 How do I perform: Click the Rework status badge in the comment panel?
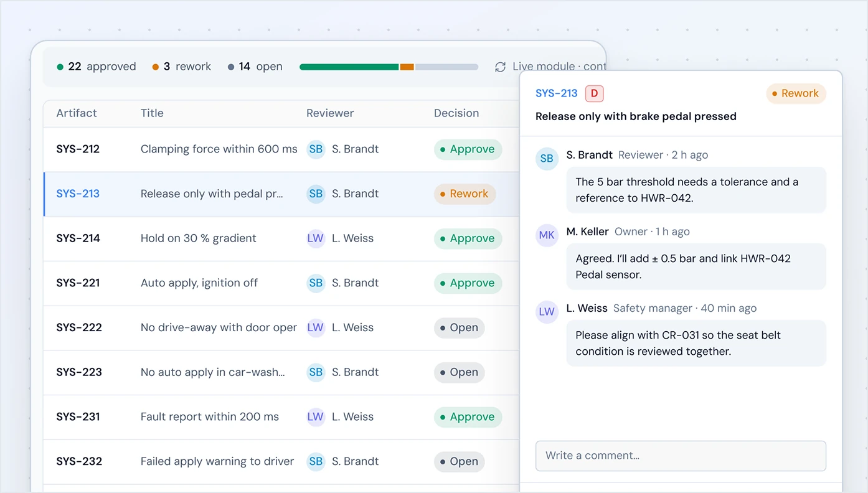[796, 93]
